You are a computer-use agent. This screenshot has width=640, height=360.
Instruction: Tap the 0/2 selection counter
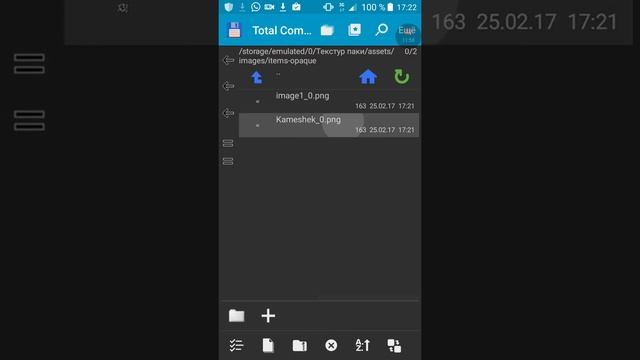click(411, 51)
